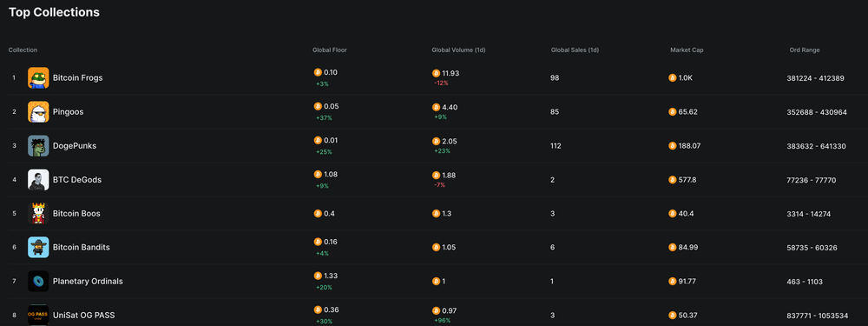Click the sales count 6 for Bitcoin Bandits
868x326 pixels.
pos(552,247)
